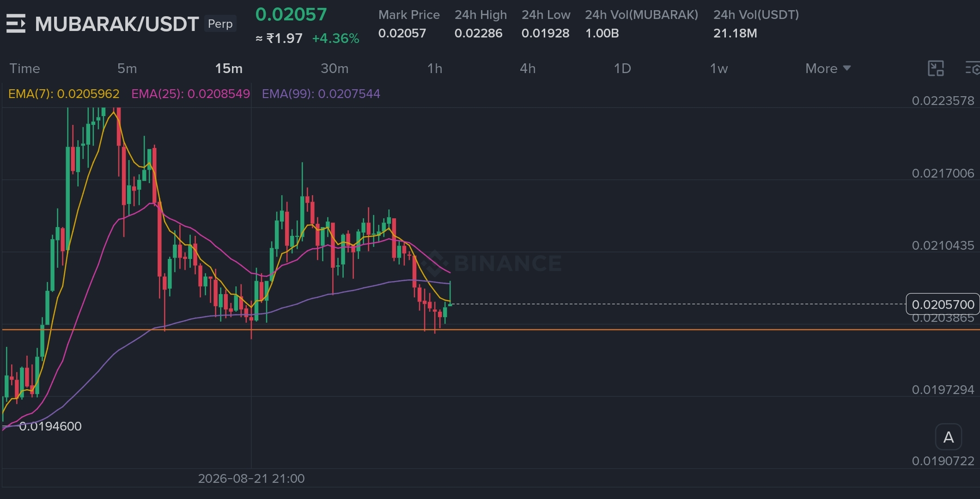
Task: Click the +4.36% price change
Action: coord(336,38)
